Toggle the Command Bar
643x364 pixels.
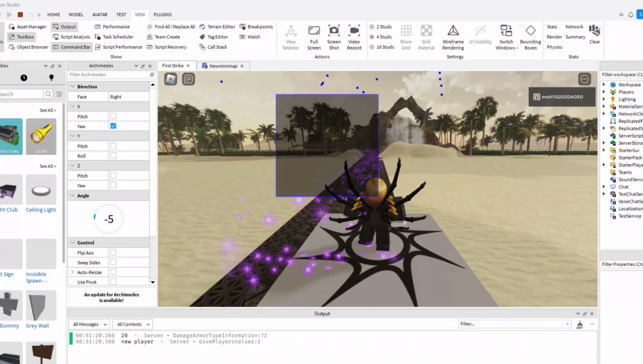pyautogui.click(x=72, y=47)
